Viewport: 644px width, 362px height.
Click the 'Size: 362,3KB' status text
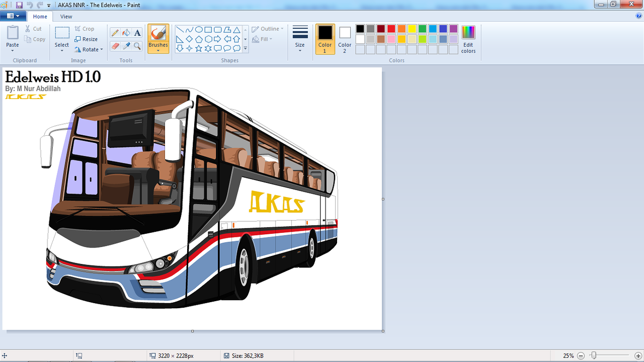pos(248,355)
